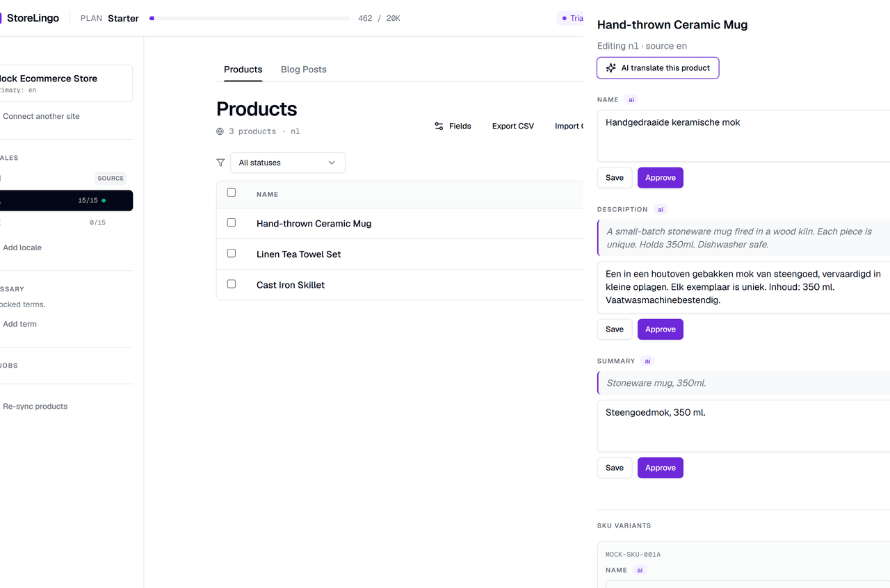890x588 pixels.
Task: Click the sparkle icon in AI translate button
Action: click(x=611, y=68)
